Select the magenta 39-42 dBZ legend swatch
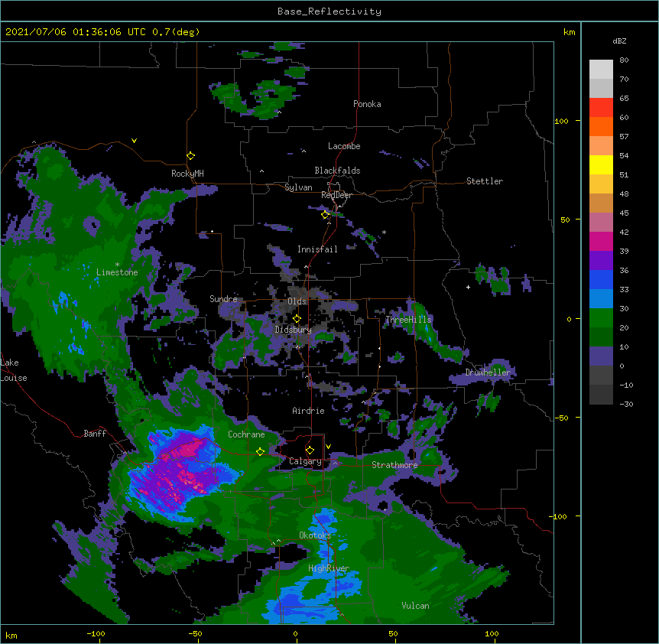 [601, 241]
